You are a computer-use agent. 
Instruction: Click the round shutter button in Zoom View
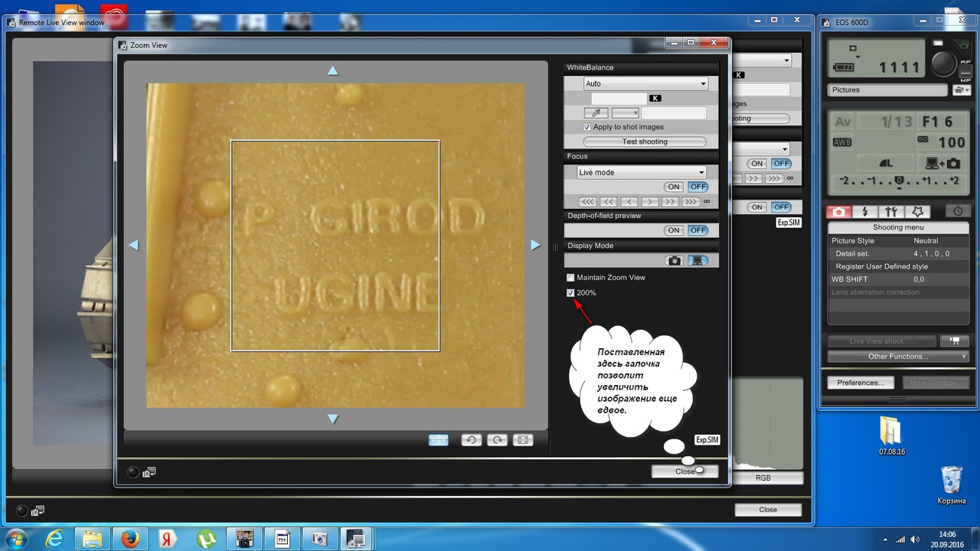132,472
